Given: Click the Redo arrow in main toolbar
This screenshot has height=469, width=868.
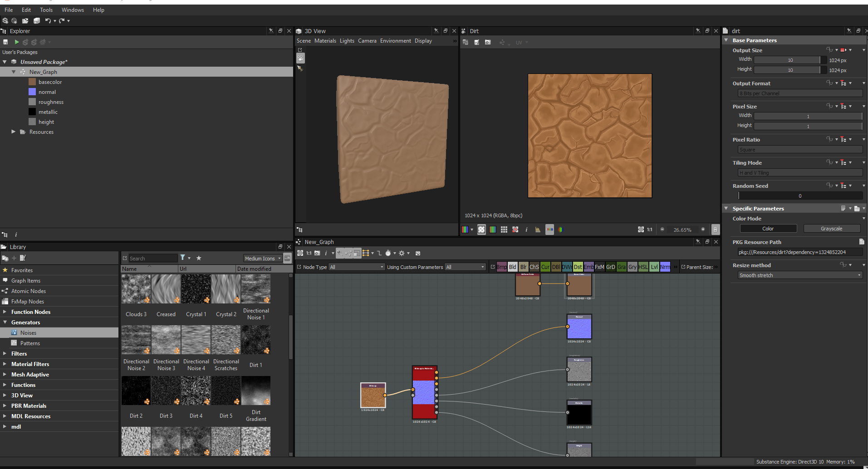Looking at the screenshot, I should (x=62, y=21).
